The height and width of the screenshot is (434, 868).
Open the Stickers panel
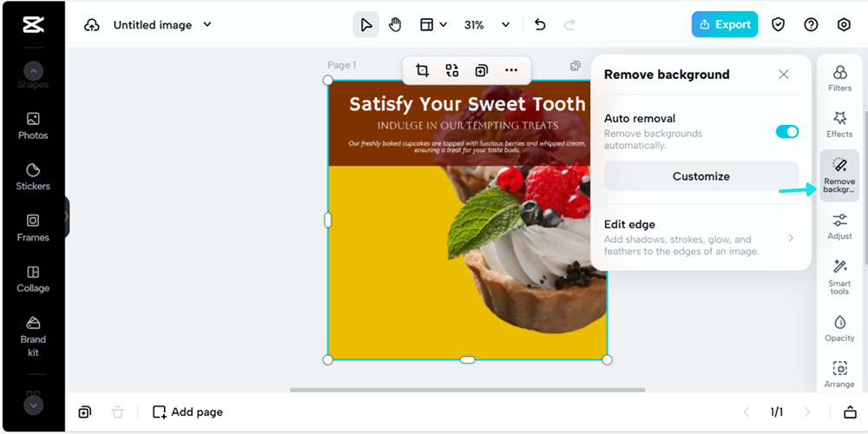coord(33,177)
